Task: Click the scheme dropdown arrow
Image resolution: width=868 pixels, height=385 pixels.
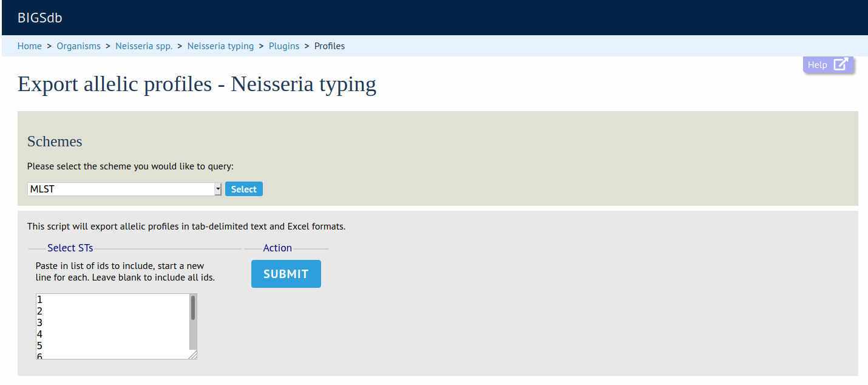Action: 218,189
